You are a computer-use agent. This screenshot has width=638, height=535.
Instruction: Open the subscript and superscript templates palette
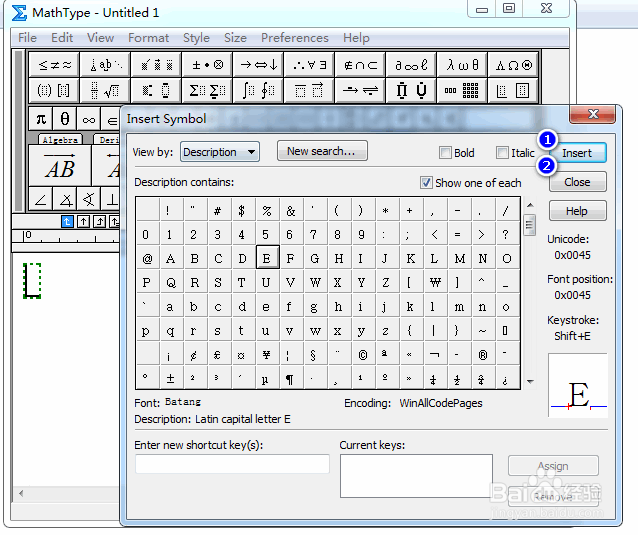point(156,90)
